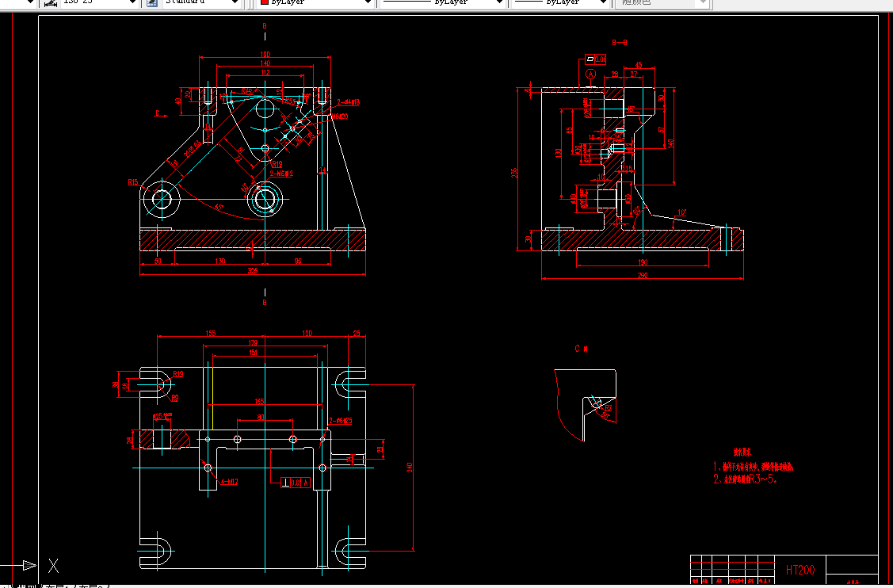Expand the dropdown arrow left of the dimension style icon
This screenshot has height=588, width=893.
[30, 2]
